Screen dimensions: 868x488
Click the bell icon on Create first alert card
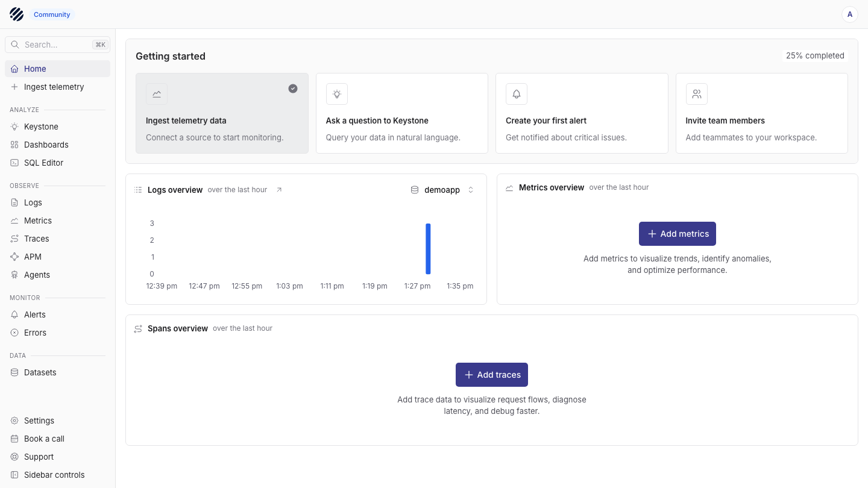point(517,94)
